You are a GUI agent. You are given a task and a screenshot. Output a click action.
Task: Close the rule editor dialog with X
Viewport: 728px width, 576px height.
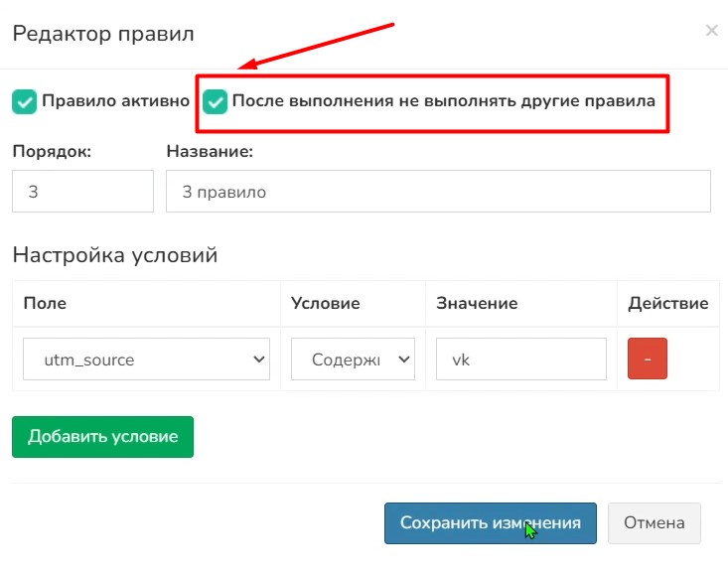coord(711,31)
